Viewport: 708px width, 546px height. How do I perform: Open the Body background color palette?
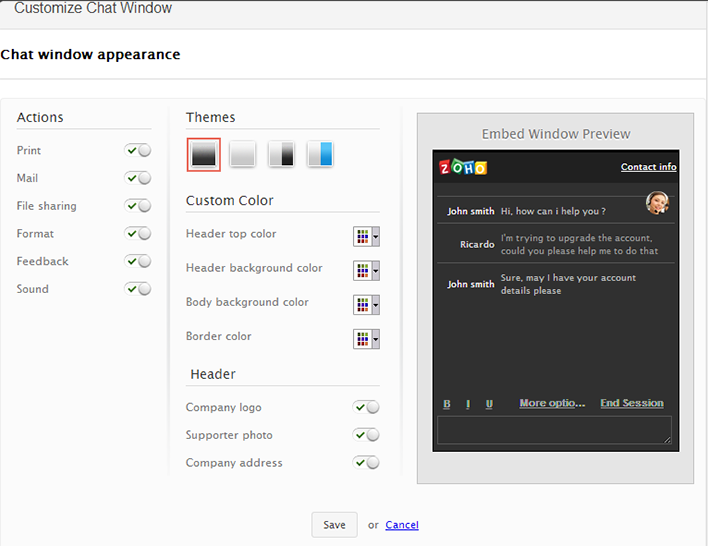coord(363,305)
